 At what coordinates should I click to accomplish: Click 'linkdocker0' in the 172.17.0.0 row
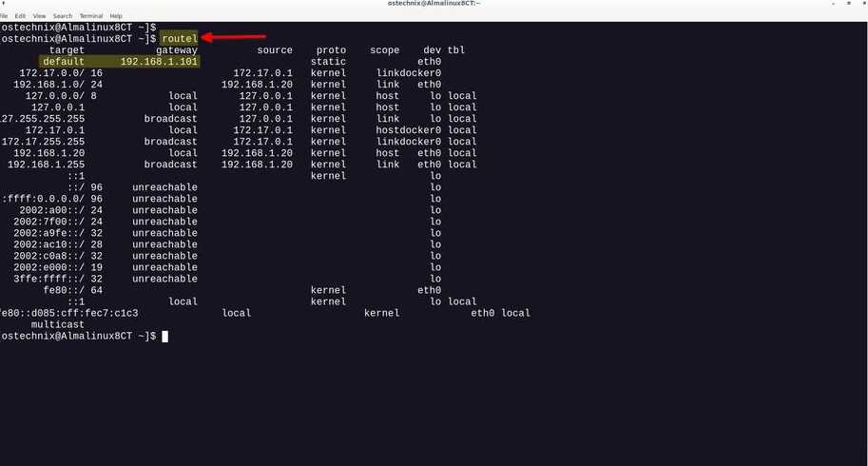point(409,73)
